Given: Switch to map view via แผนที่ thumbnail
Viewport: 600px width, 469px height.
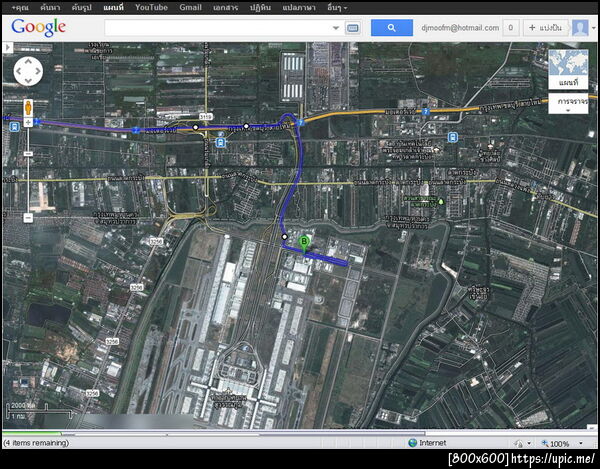Looking at the screenshot, I should [568, 69].
